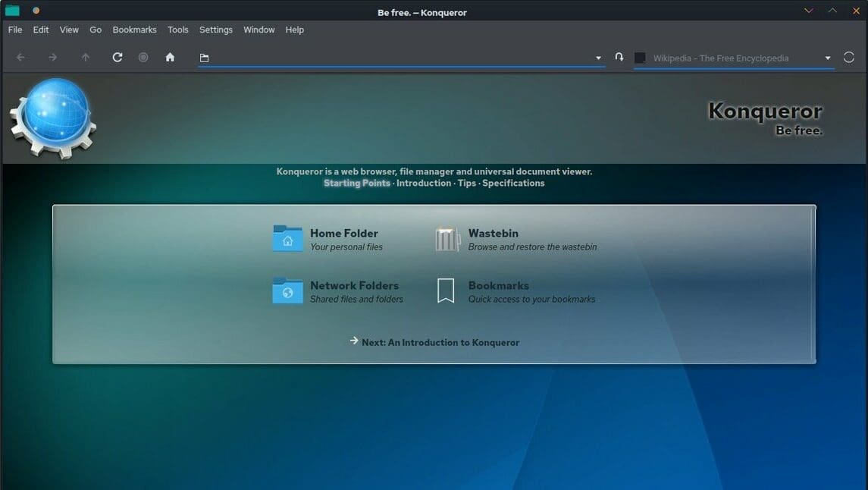The image size is (868, 490).
Task: Select the Starting Points link
Action: [x=357, y=184]
